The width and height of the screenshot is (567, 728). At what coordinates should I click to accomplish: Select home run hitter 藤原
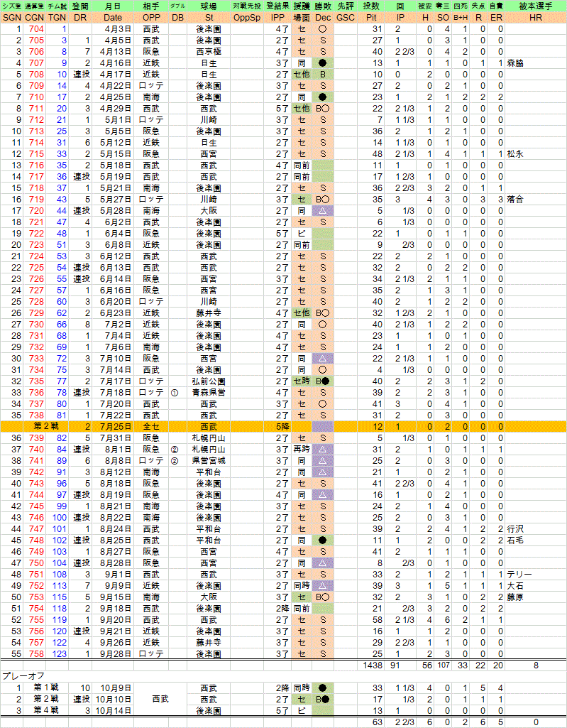[515, 597]
